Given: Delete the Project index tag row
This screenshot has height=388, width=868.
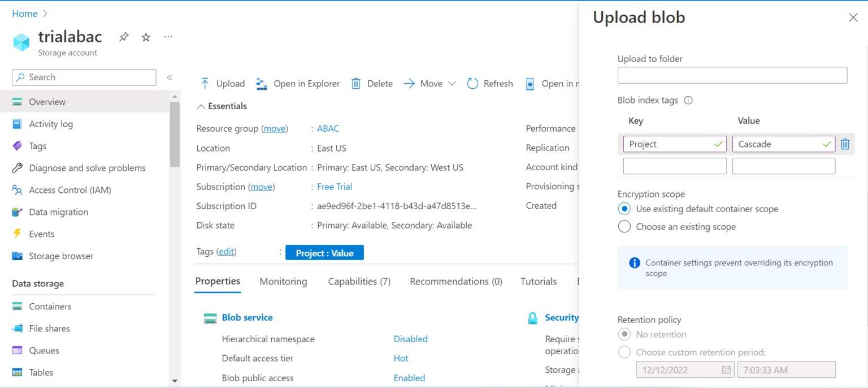Looking at the screenshot, I should point(845,144).
